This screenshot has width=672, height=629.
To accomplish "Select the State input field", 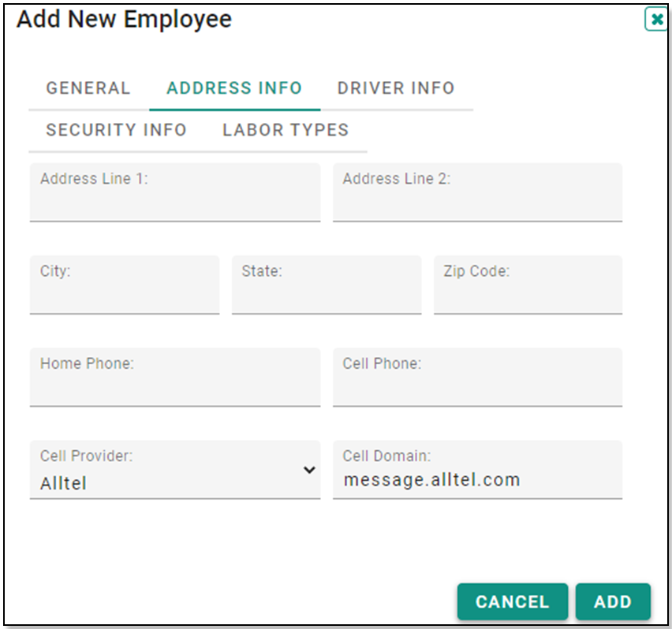I will tap(327, 285).
